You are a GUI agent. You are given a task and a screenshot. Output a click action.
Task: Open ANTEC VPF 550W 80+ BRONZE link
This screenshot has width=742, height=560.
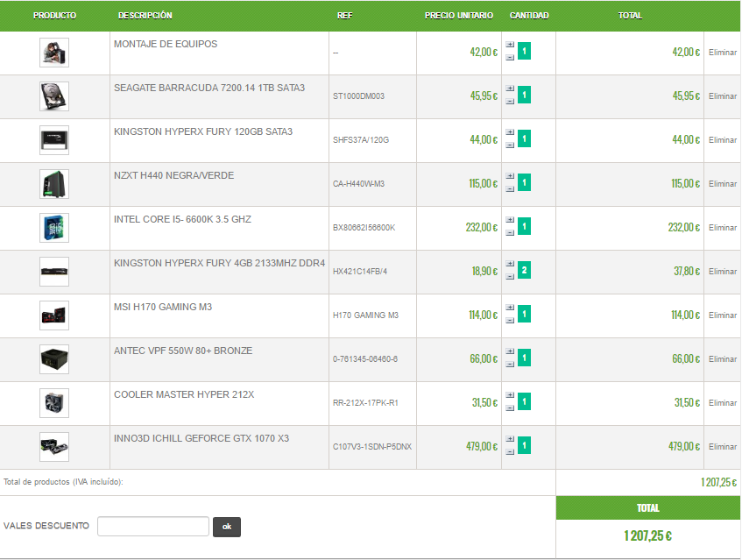click(183, 351)
